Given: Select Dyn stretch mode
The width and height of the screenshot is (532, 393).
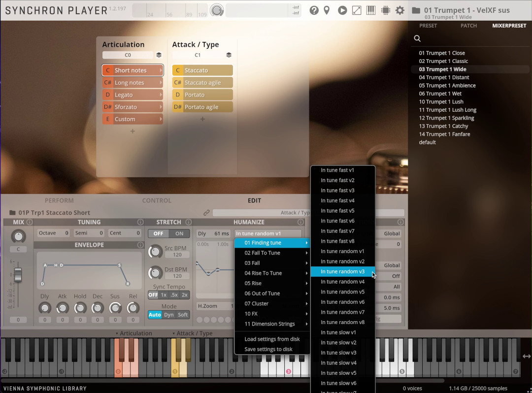Looking at the screenshot, I should tap(168, 315).
